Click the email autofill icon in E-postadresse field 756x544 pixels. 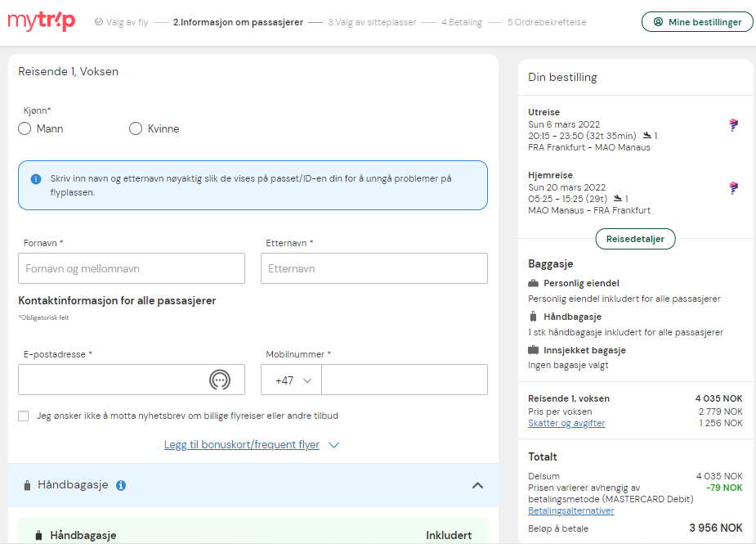[x=220, y=380]
